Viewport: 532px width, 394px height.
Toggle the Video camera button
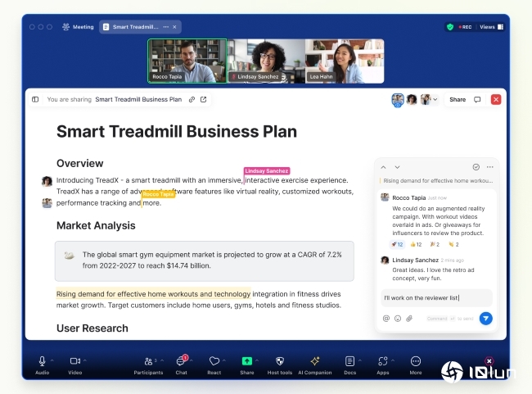coord(75,365)
